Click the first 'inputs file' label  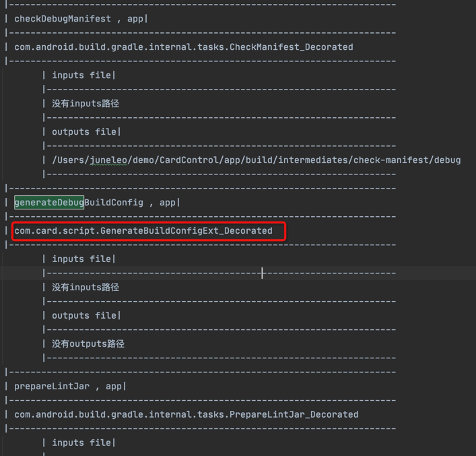pyautogui.click(x=82, y=75)
